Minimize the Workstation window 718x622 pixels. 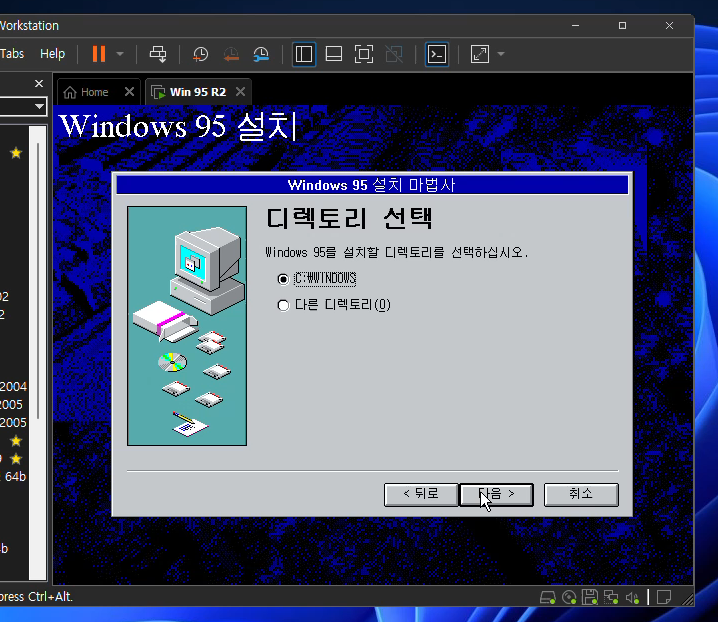tap(576, 26)
